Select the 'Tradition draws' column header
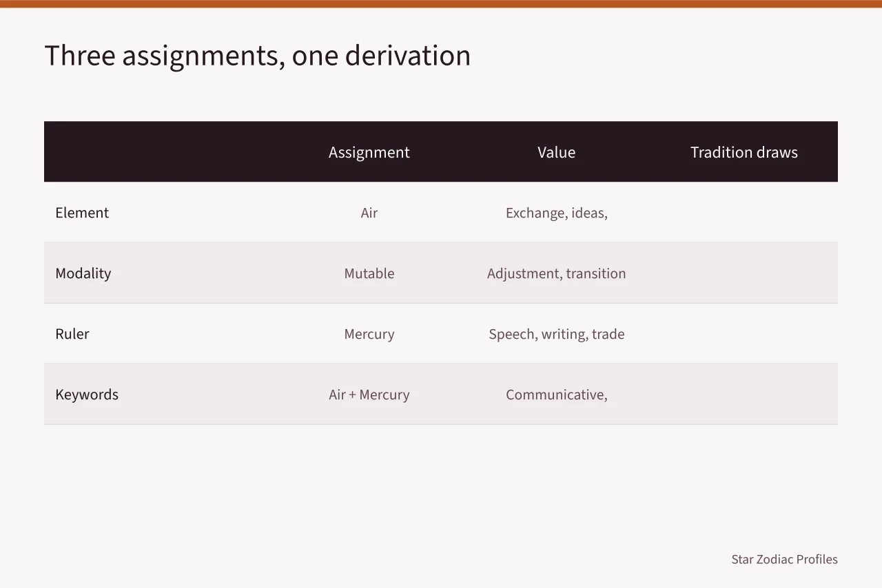The width and height of the screenshot is (882, 588). (744, 152)
